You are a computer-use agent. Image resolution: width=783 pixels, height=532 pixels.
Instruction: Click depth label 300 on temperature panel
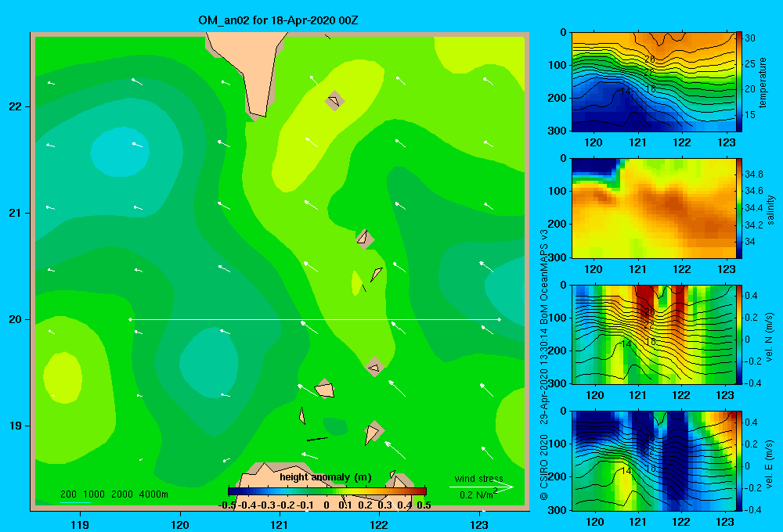(557, 131)
